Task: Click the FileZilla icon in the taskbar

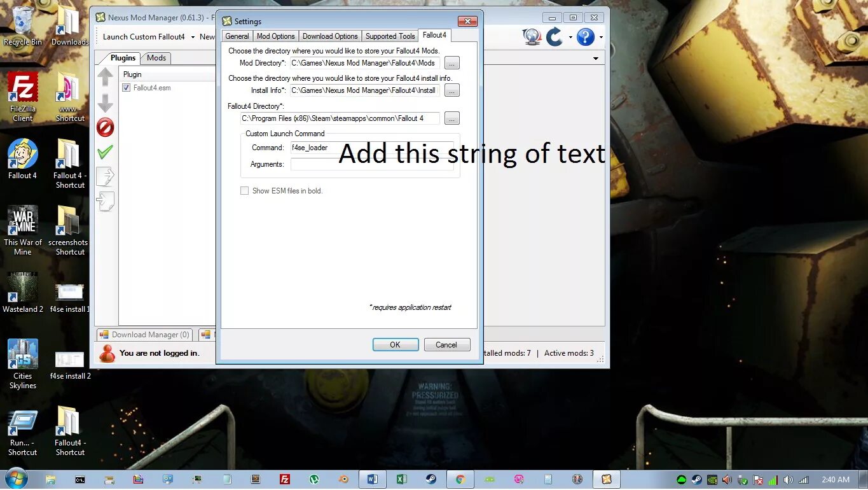Action: (285, 480)
